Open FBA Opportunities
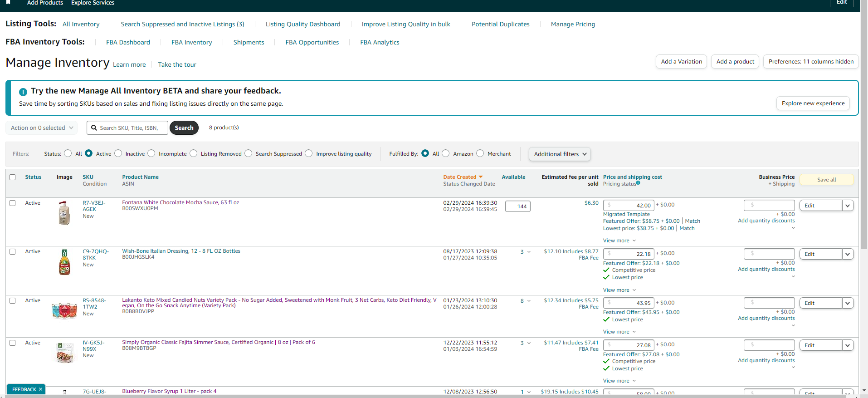Image resolution: width=868 pixels, height=398 pixels. 312,43
